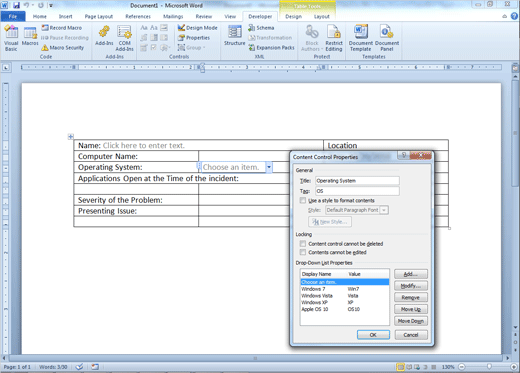Click 'Click here to enter text.' placeholder
The image size is (520, 373).
pos(144,145)
